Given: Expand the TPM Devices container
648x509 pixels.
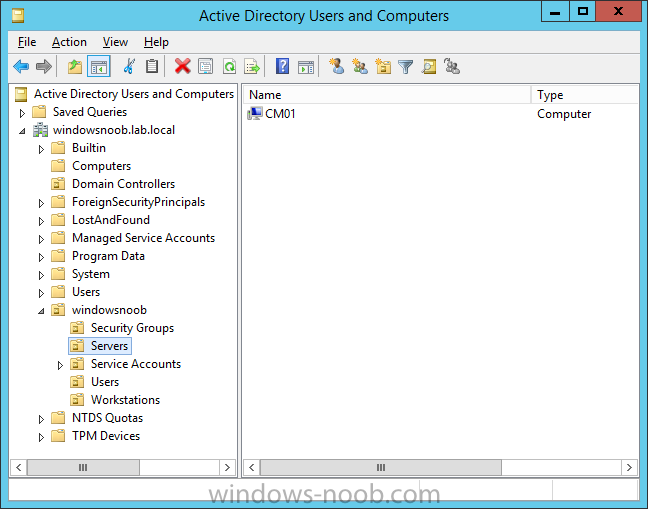Looking at the screenshot, I should click(41, 437).
